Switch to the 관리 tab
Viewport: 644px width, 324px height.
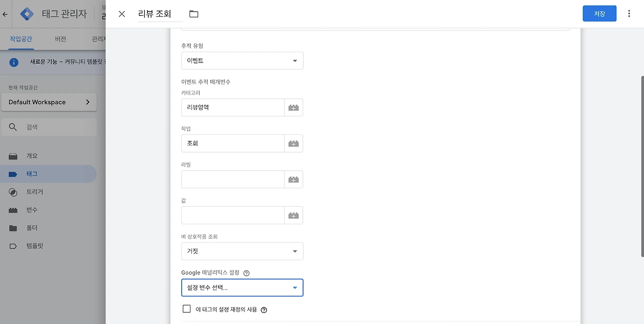click(99, 39)
